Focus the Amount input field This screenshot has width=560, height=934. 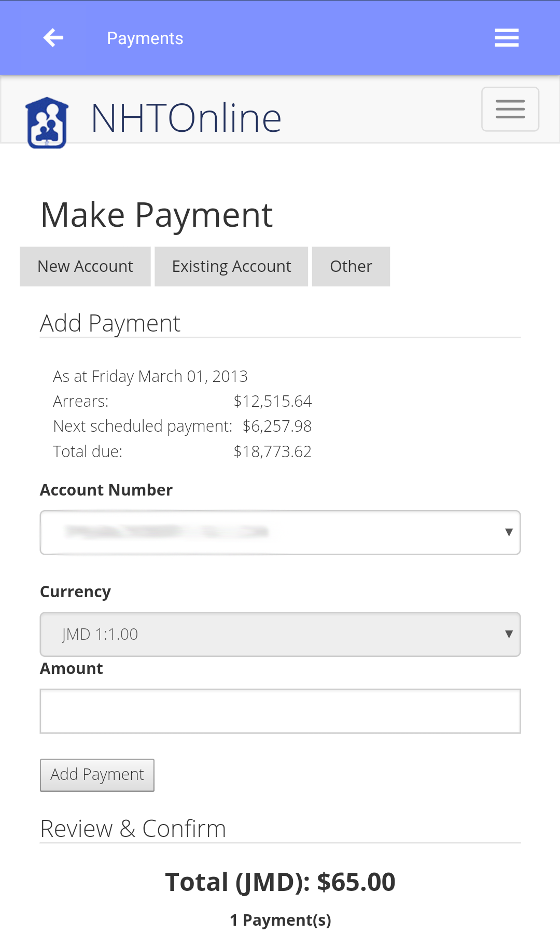coord(280,711)
